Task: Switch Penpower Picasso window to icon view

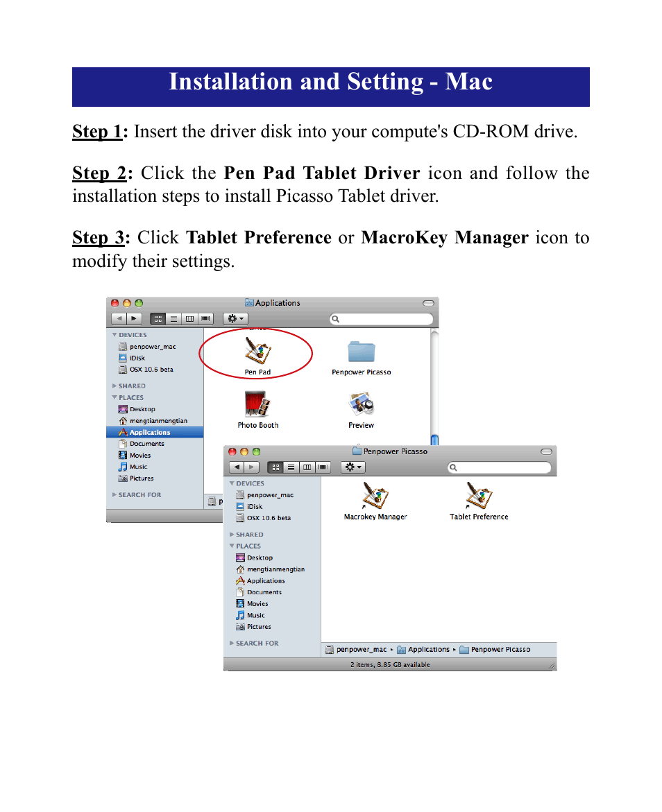Action: click(x=275, y=467)
